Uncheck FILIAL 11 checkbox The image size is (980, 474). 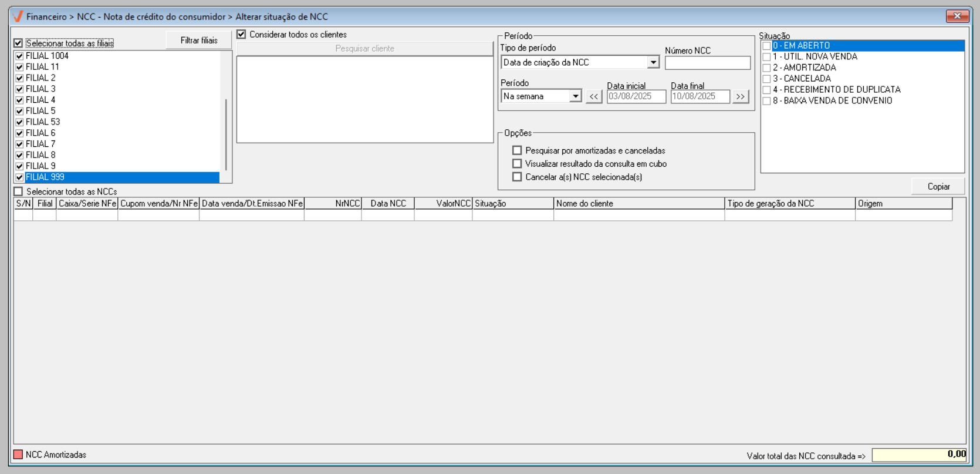click(19, 67)
